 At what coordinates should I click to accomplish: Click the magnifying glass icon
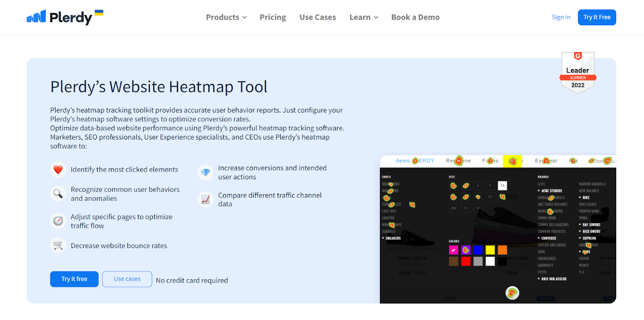(x=58, y=194)
